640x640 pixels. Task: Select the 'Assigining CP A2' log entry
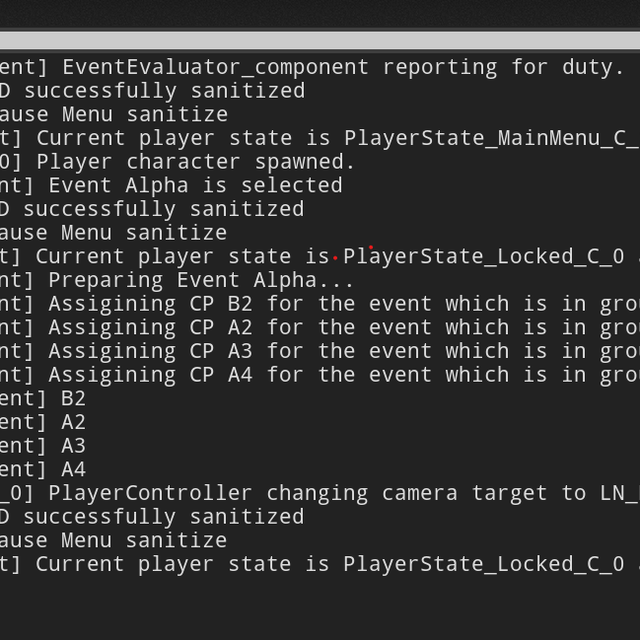point(320,328)
